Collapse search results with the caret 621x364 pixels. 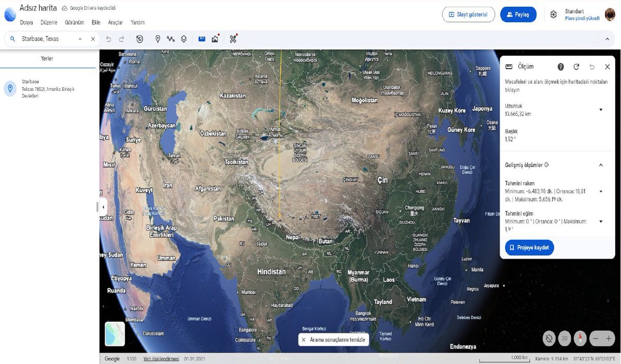pos(80,39)
